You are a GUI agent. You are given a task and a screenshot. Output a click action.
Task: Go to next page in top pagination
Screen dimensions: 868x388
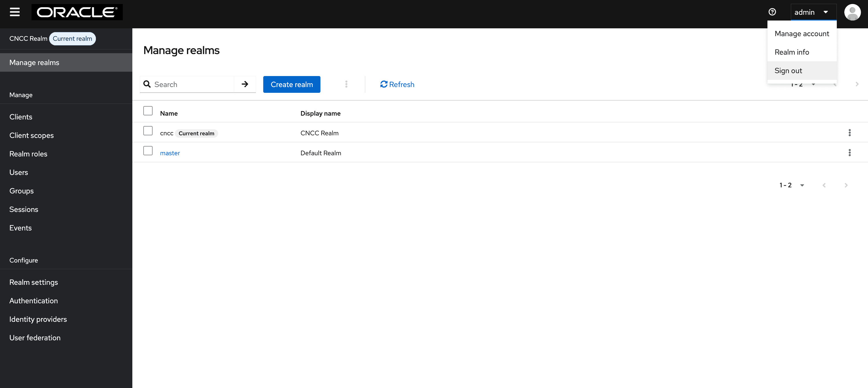(857, 84)
